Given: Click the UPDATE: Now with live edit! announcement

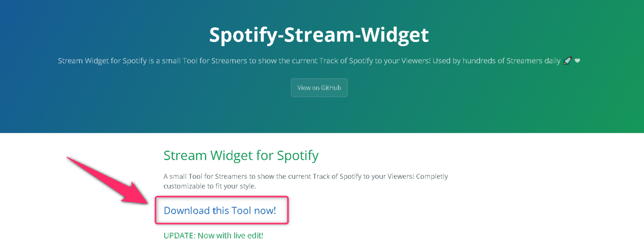Looking at the screenshot, I should [x=213, y=236].
